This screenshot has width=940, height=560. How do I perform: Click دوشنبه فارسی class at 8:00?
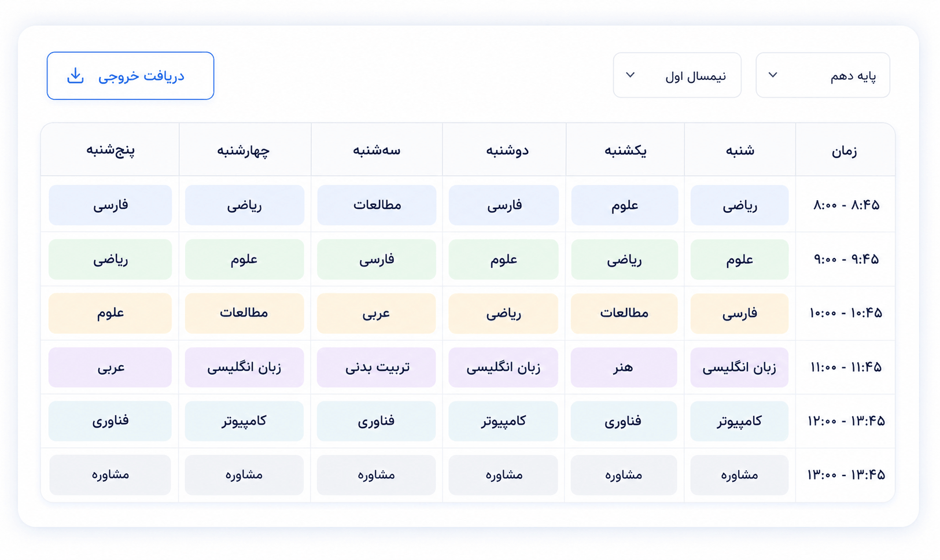[503, 205]
